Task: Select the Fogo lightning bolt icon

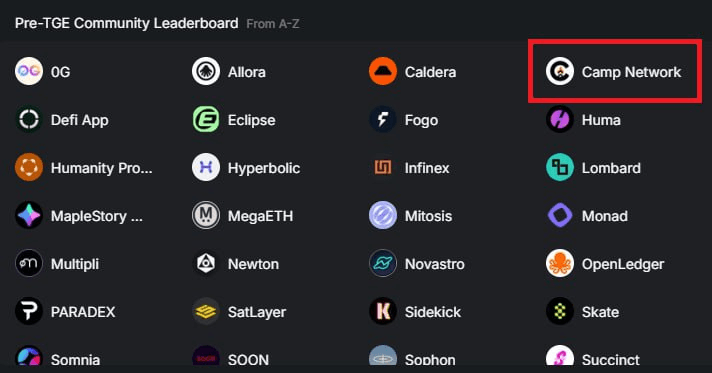Action: pyautogui.click(x=383, y=119)
